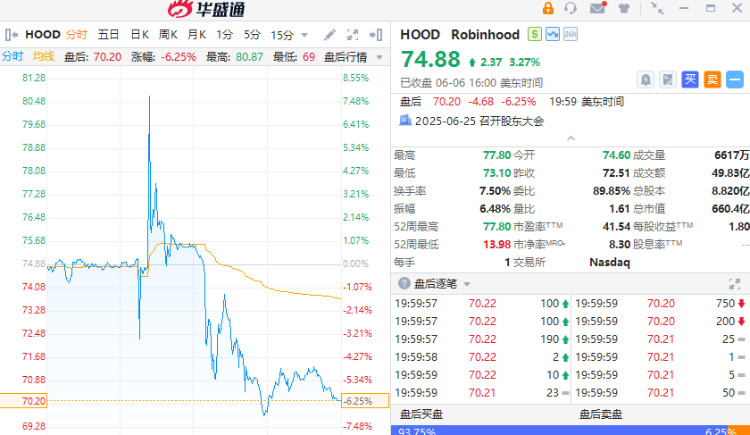Click the 振幅 value 6.48%
Viewport: 750px width, 435px height.
point(495,209)
